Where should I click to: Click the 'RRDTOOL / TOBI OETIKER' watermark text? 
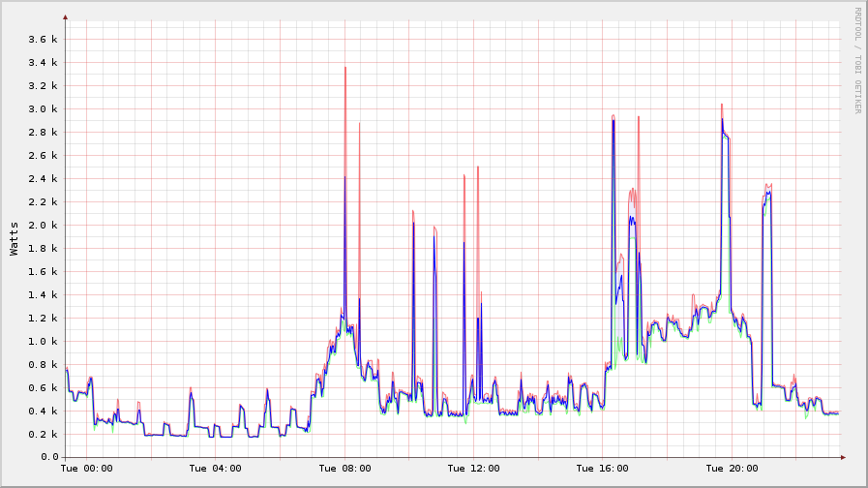point(857,60)
